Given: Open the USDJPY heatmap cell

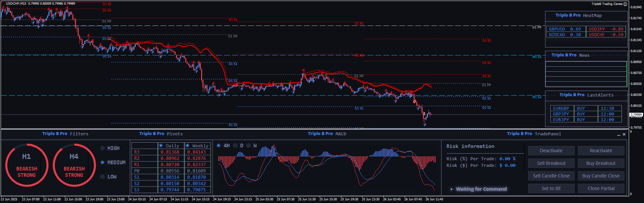Looking at the screenshot, I should point(605,29).
